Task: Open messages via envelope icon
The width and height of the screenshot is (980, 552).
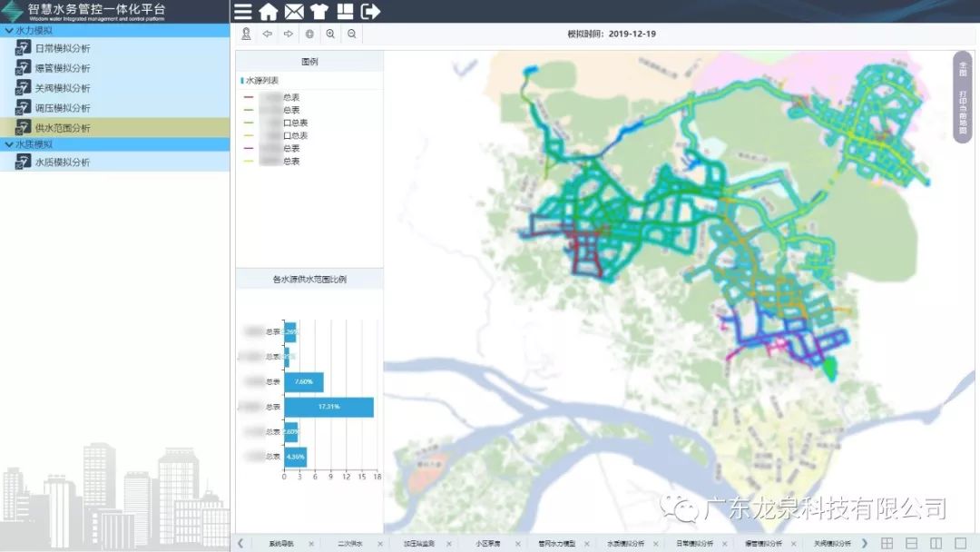Action: coord(294,12)
